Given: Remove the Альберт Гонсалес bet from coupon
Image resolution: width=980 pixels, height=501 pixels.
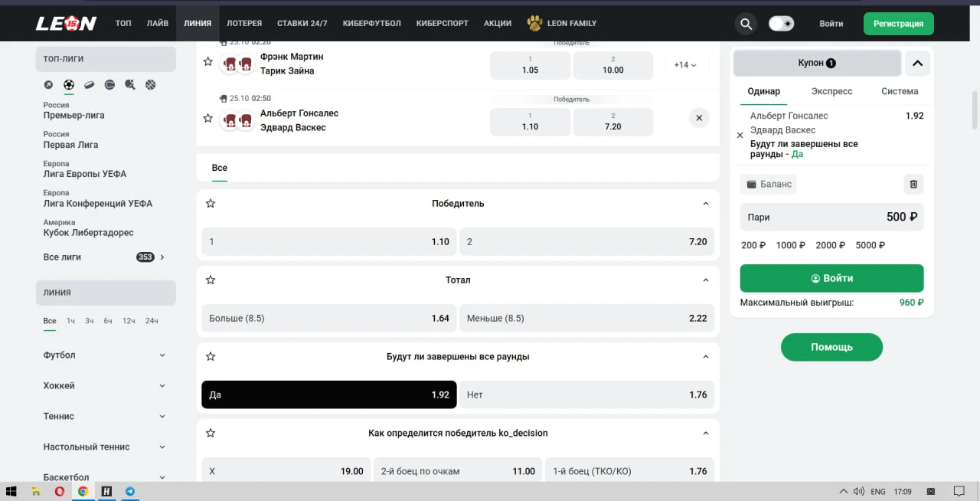Looking at the screenshot, I should tap(740, 135).
